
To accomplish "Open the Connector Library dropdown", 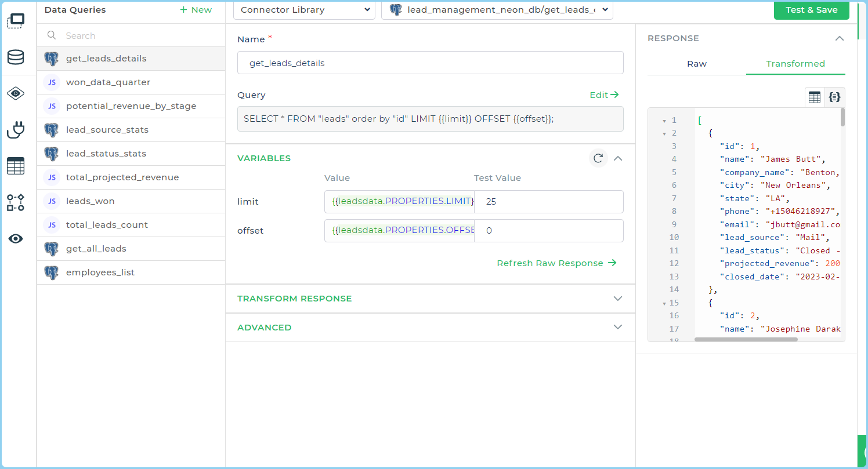I will [304, 10].
